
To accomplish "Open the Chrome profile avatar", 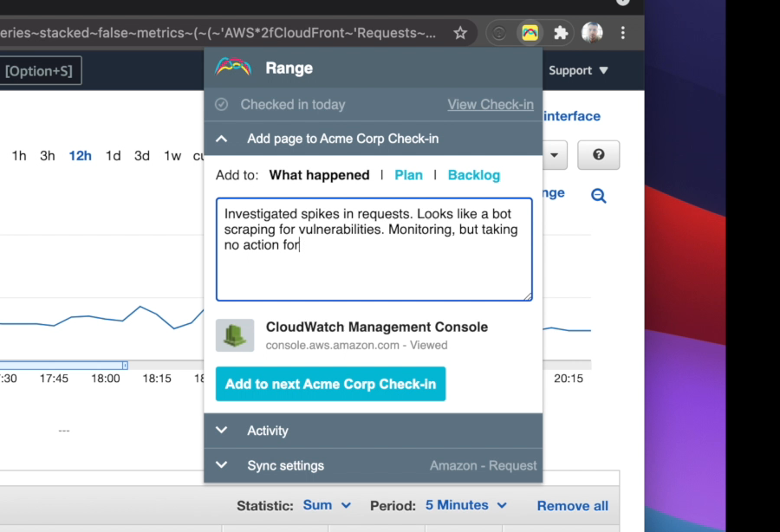I will (591, 33).
